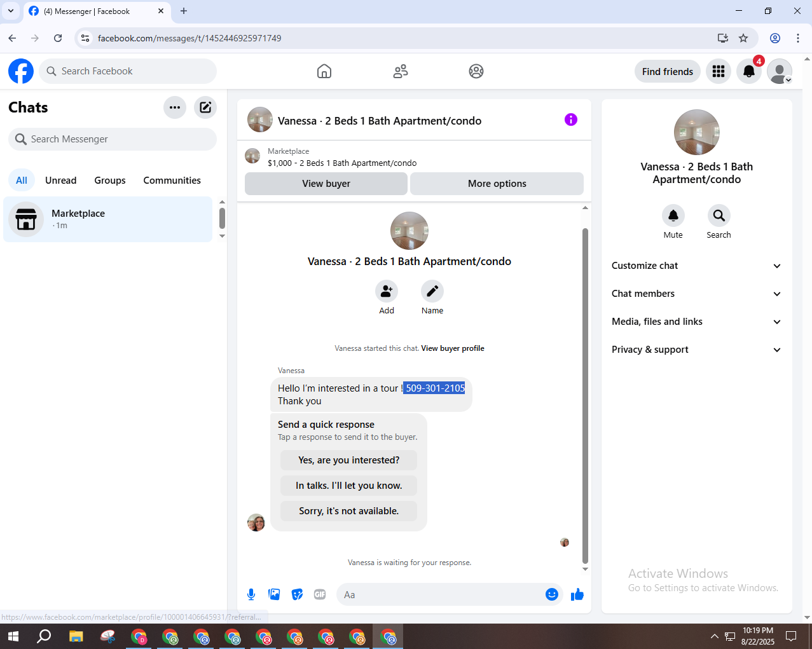812x649 pixels.
Task: Send quick response "In talks. I'll let you know."
Action: [349, 486]
